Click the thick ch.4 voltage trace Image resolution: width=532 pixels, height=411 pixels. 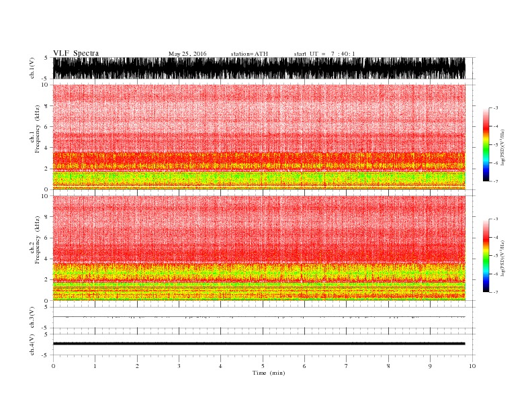point(259,344)
